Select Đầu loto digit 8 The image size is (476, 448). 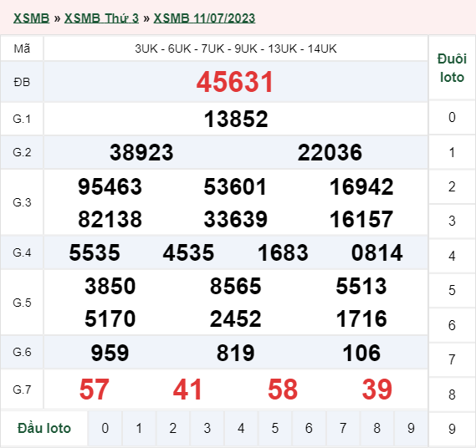(x=377, y=428)
